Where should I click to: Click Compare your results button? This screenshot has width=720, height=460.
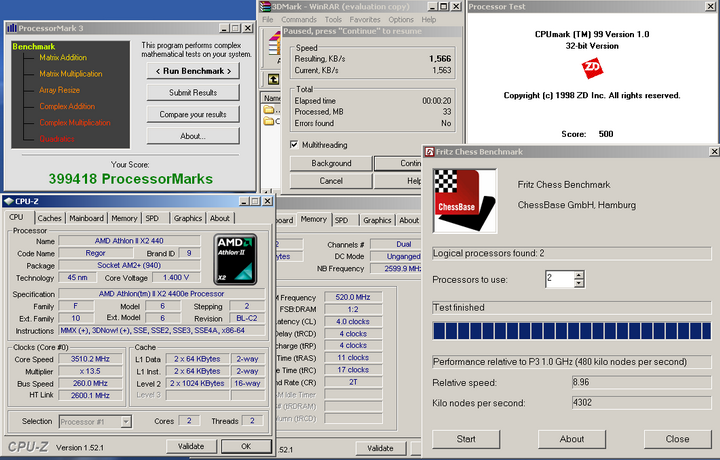coord(193,114)
